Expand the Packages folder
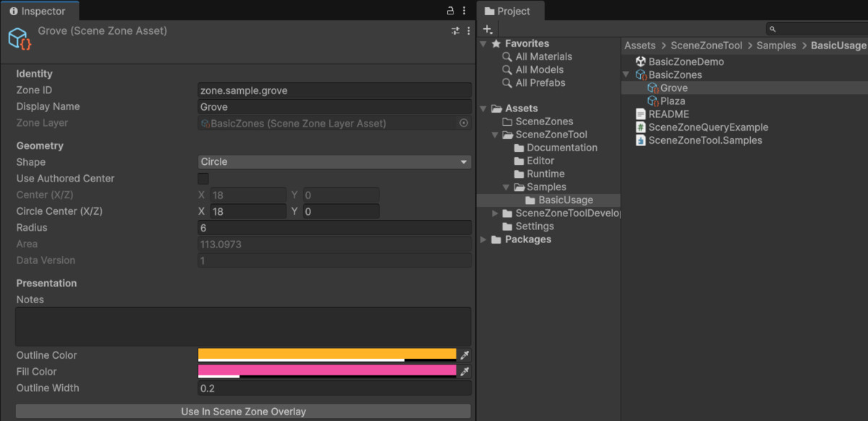The image size is (868, 421). [x=483, y=239]
